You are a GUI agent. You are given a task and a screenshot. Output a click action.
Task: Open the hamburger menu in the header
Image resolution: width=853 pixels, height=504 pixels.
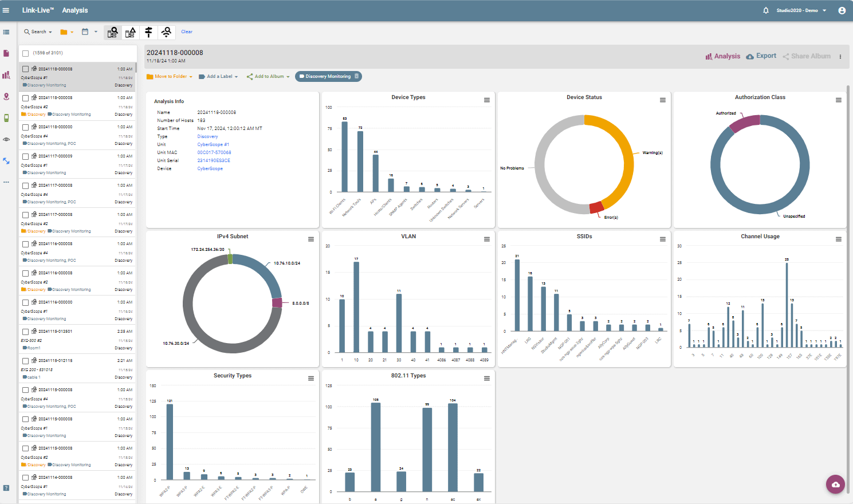pyautogui.click(x=6, y=10)
